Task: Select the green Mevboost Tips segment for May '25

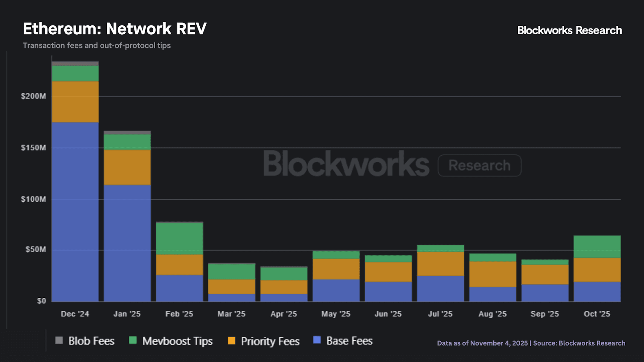Action: pos(336,255)
